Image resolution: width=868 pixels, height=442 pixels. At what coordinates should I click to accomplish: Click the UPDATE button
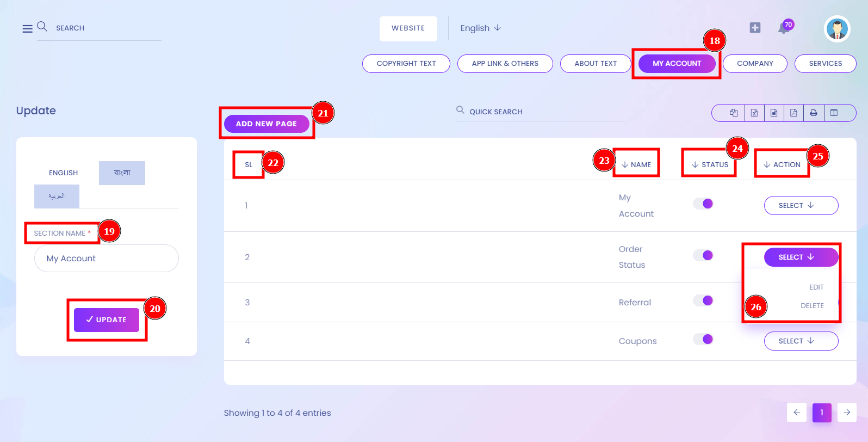pyautogui.click(x=107, y=320)
